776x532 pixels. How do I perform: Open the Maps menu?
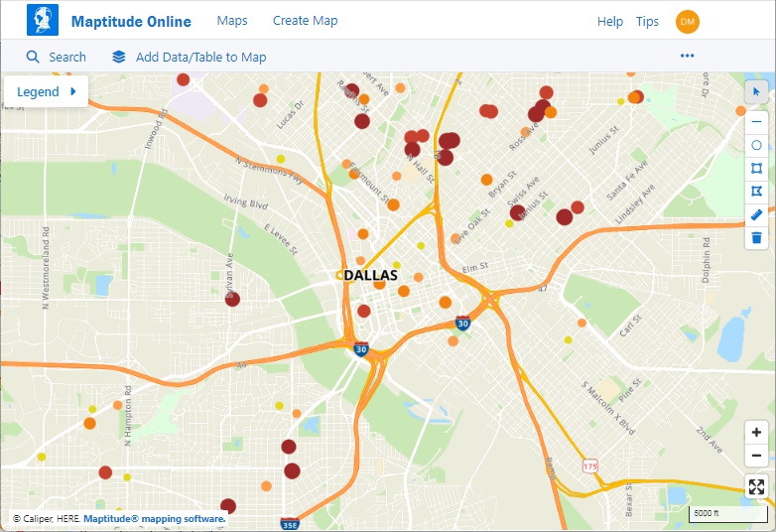point(232,21)
